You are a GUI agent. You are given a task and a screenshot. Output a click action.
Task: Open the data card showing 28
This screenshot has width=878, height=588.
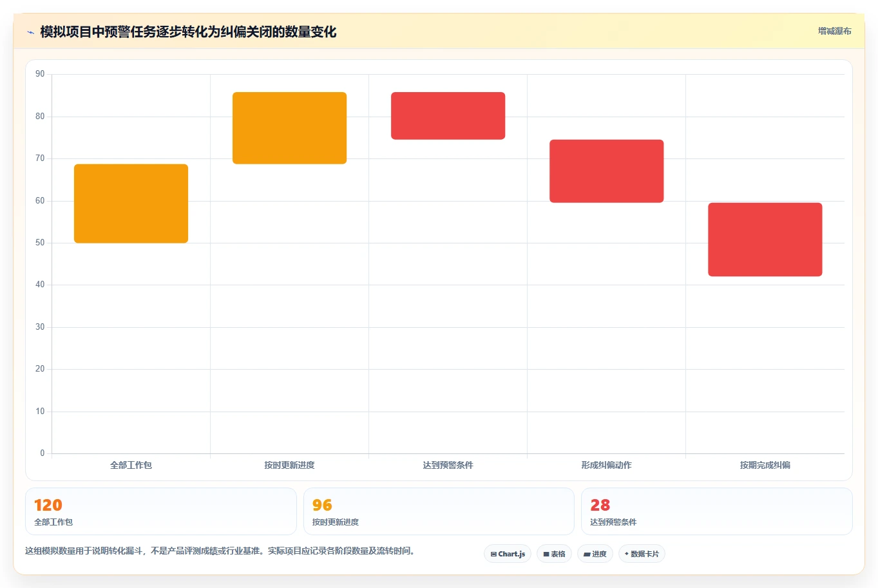coord(717,511)
